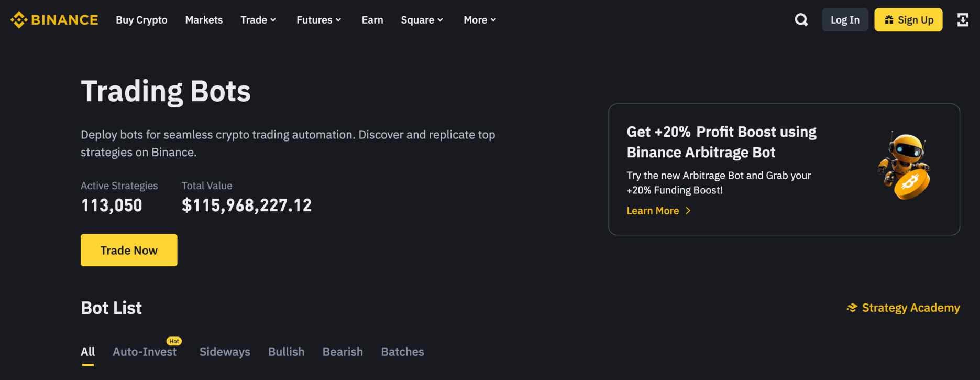The width and height of the screenshot is (980, 380).
Task: Switch to the Bullish tab
Action: click(286, 352)
